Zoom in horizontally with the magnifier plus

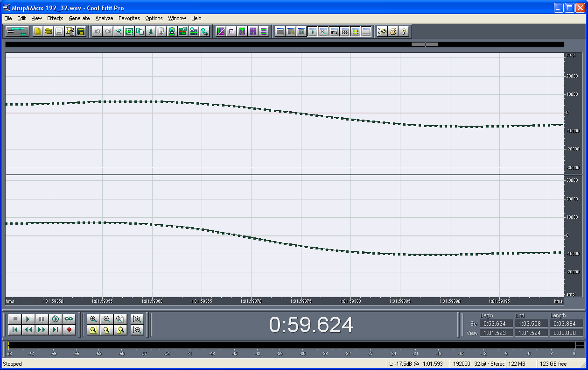[93, 319]
